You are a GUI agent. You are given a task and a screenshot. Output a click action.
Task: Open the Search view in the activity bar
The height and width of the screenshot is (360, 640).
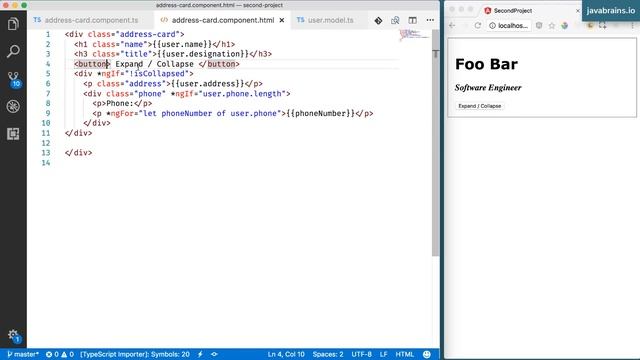(13, 51)
